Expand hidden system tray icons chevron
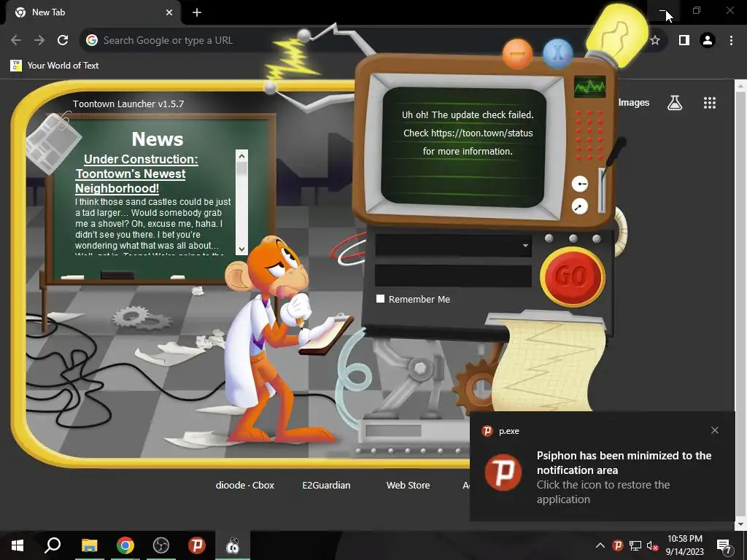Viewport: 747px width, 560px height. pos(600,545)
